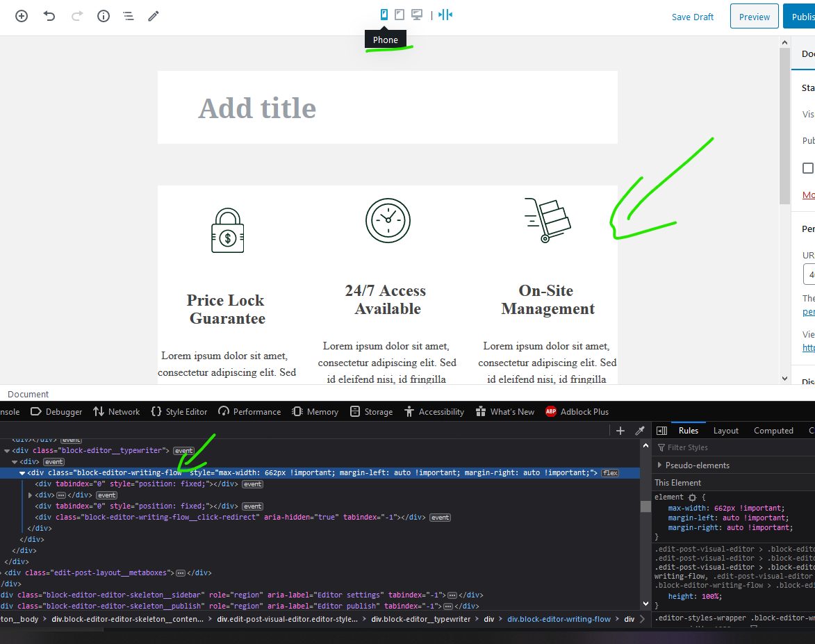Click the padlock Price Lock icon

(x=228, y=230)
